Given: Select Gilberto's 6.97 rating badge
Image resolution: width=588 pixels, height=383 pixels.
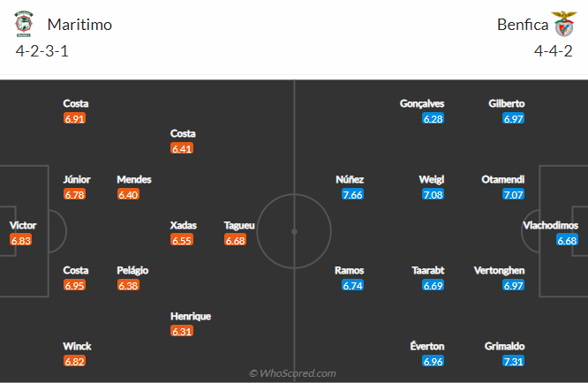Looking at the screenshot, I should point(513,118).
